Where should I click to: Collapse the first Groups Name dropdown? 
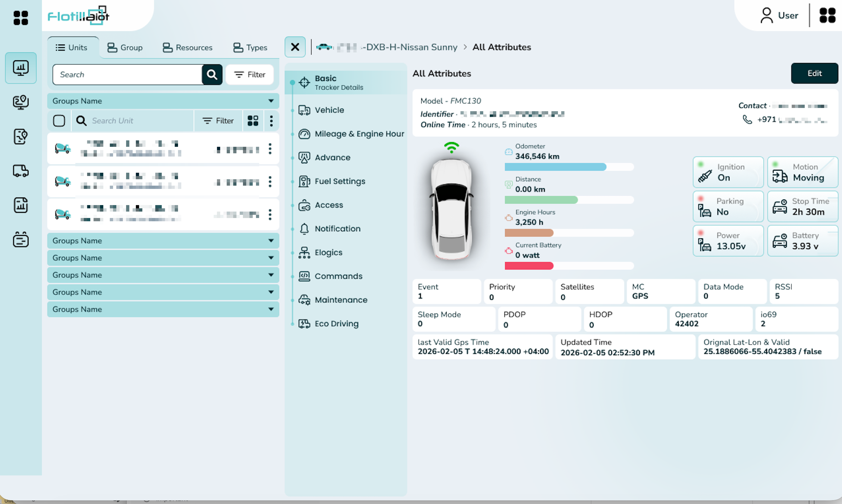[163, 101]
